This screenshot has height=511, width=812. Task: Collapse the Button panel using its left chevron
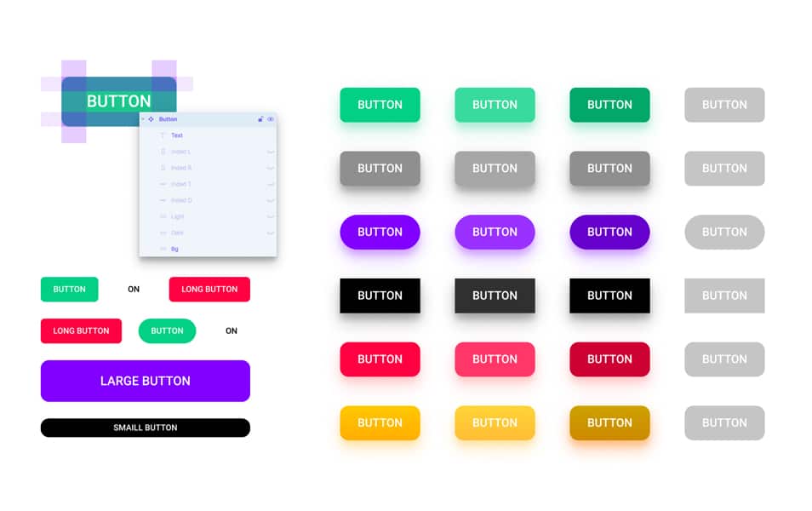(x=142, y=120)
